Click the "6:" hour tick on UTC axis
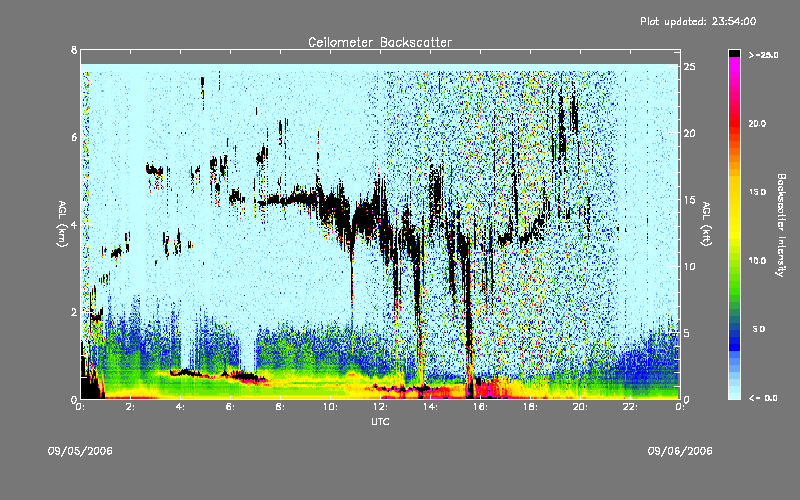Screen dimensions: 800x500 [230, 407]
